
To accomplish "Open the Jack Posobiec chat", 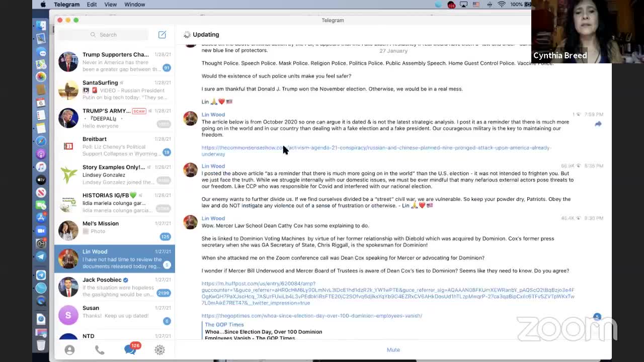I will [115, 287].
